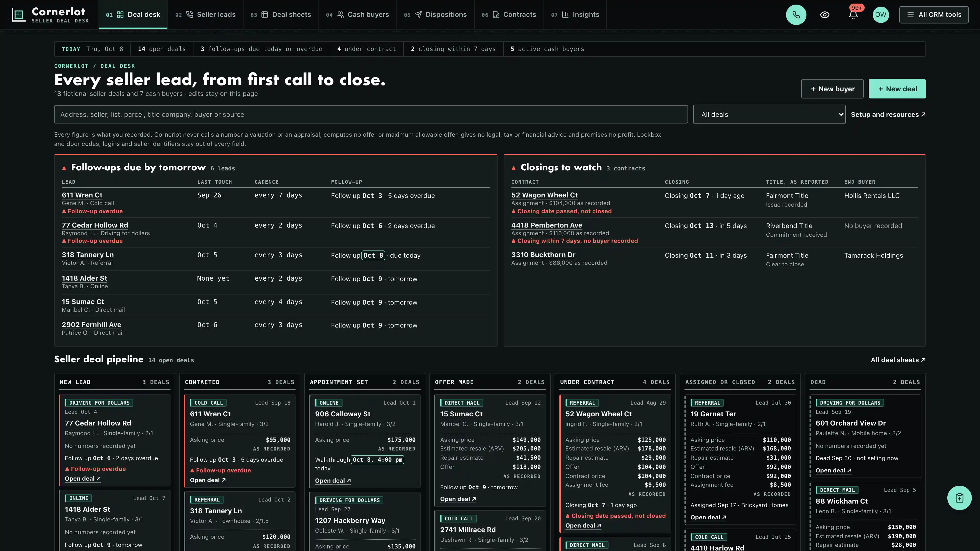Click Open deal on 77 Cedar Hollow card
The height and width of the screenshot is (551, 980).
coord(82,478)
